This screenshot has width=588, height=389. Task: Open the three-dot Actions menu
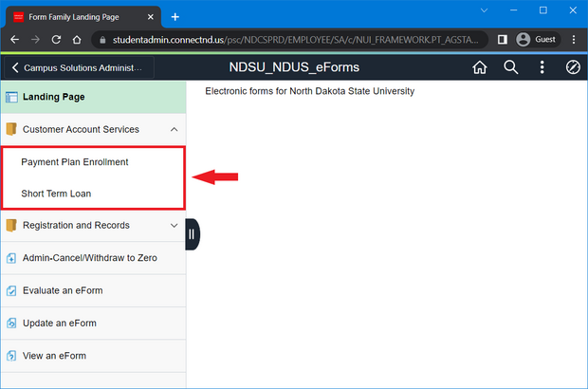pos(542,67)
